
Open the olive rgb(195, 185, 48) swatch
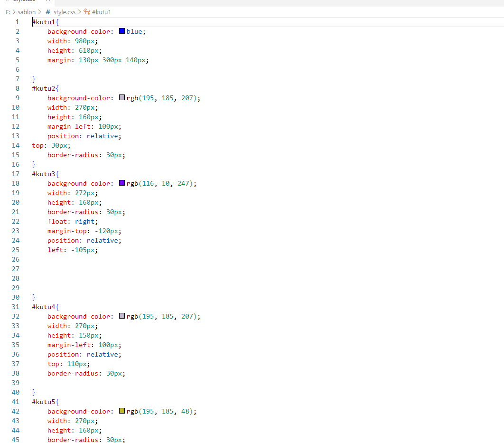122,411
